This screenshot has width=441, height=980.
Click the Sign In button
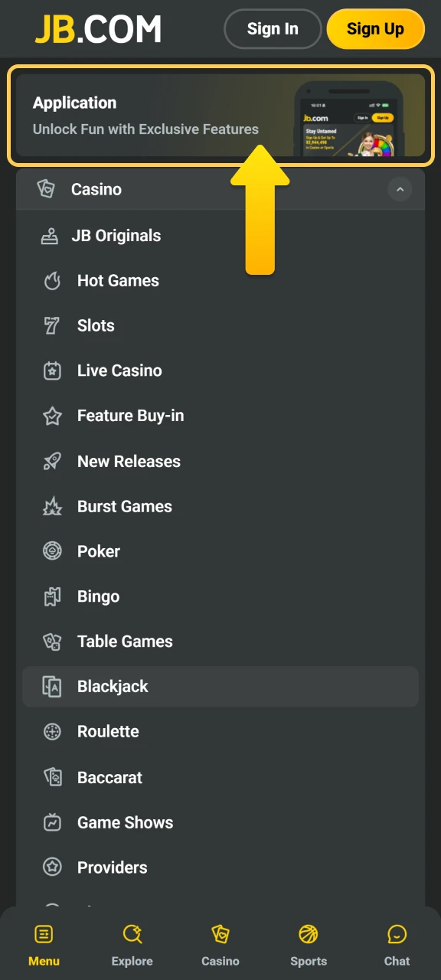tap(273, 28)
